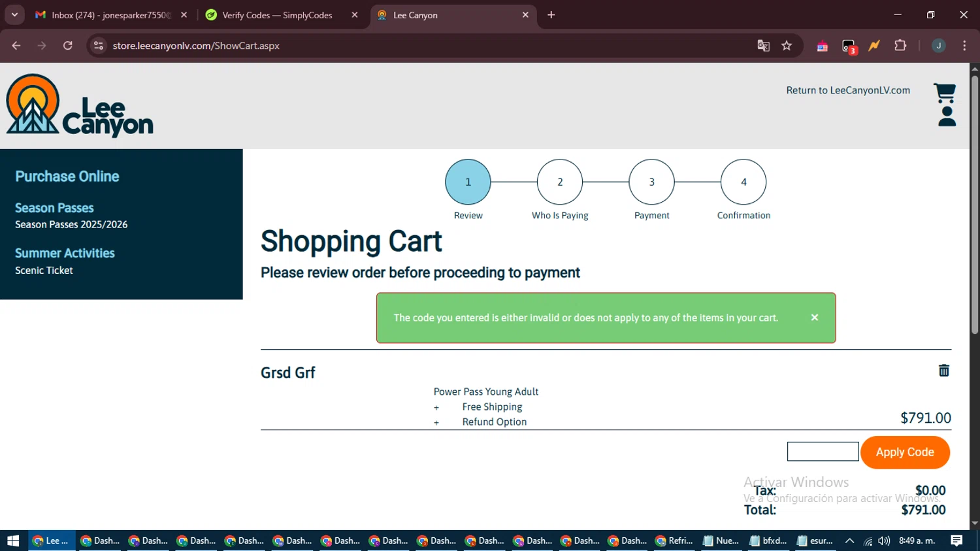Open the Chrome profile avatar J
The image size is (980, 551).
point(939,46)
